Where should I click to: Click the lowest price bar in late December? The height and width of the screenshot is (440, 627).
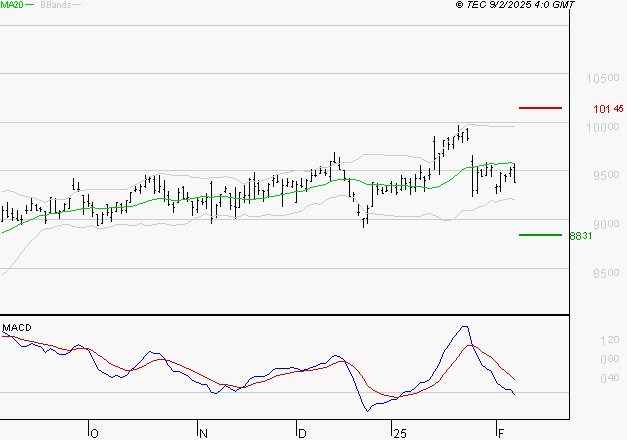pos(363,223)
